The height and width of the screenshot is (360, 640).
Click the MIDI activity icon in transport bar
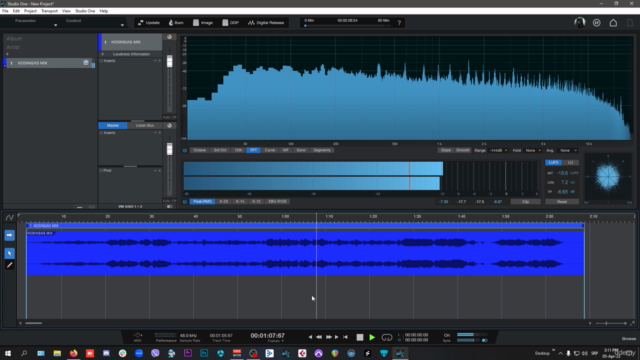pos(138,336)
